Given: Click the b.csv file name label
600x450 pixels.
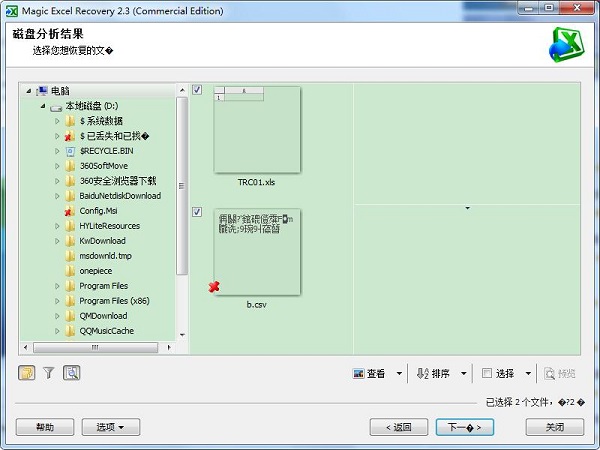Looking at the screenshot, I should (256, 305).
